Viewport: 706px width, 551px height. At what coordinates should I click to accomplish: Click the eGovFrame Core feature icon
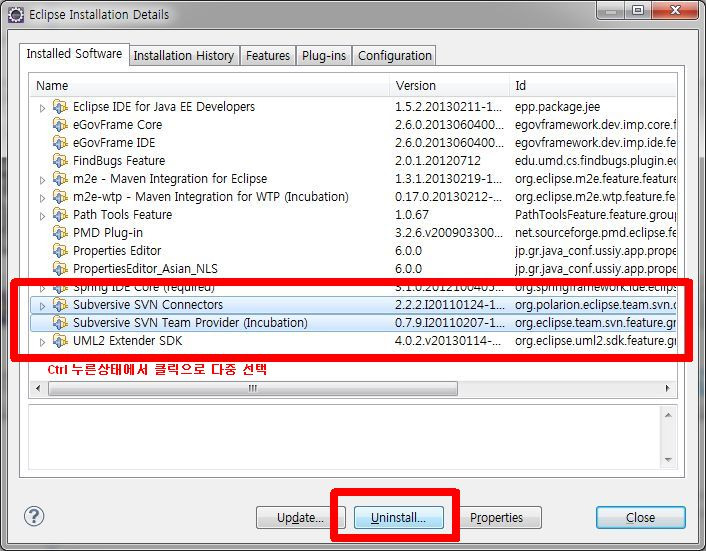pyautogui.click(x=60, y=125)
